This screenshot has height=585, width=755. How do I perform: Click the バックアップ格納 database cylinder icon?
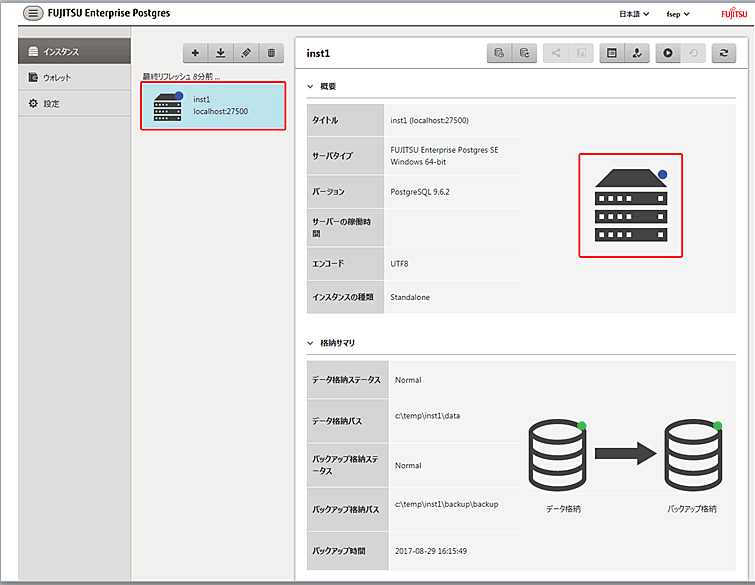693,455
